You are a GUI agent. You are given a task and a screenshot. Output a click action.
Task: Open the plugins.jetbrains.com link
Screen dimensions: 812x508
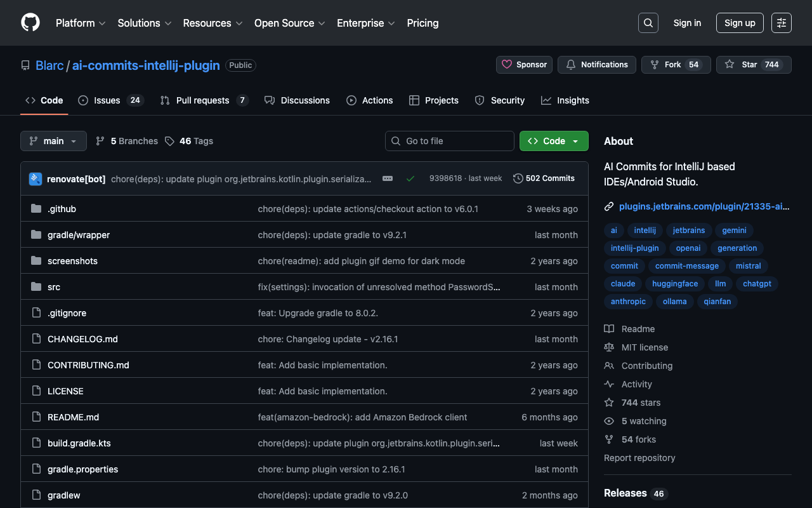pyautogui.click(x=704, y=206)
